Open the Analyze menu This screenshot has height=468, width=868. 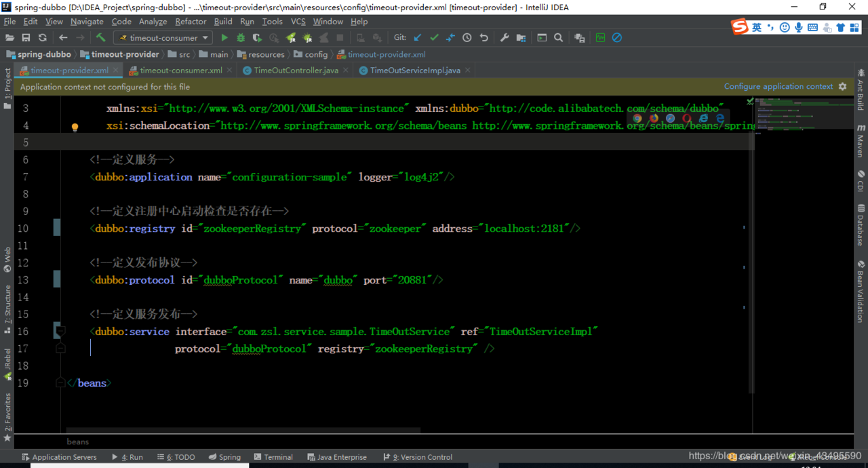coord(153,22)
